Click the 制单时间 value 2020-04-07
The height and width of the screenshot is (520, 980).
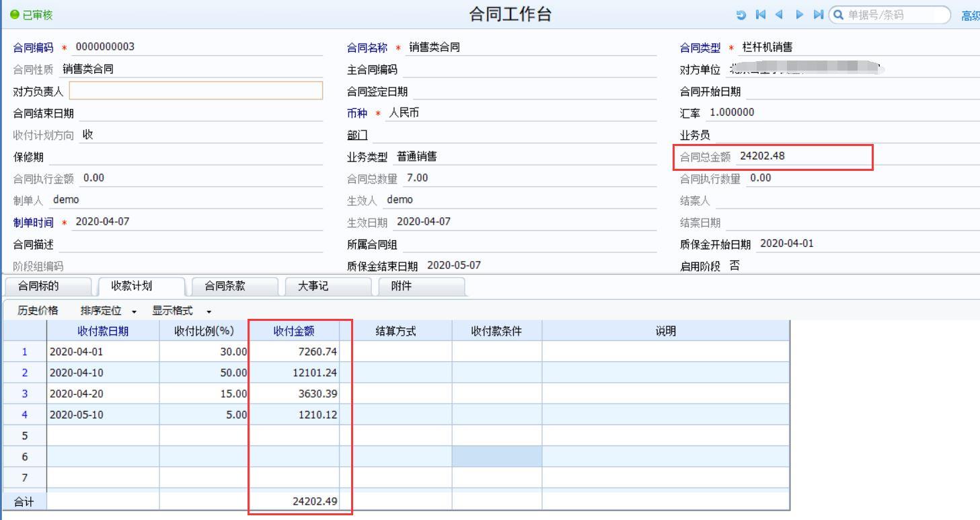[x=102, y=221]
